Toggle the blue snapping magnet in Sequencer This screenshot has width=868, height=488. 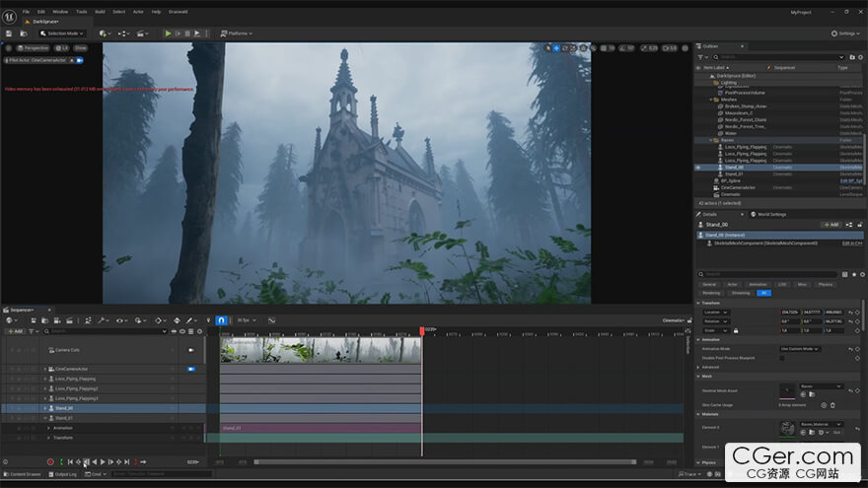(x=222, y=320)
